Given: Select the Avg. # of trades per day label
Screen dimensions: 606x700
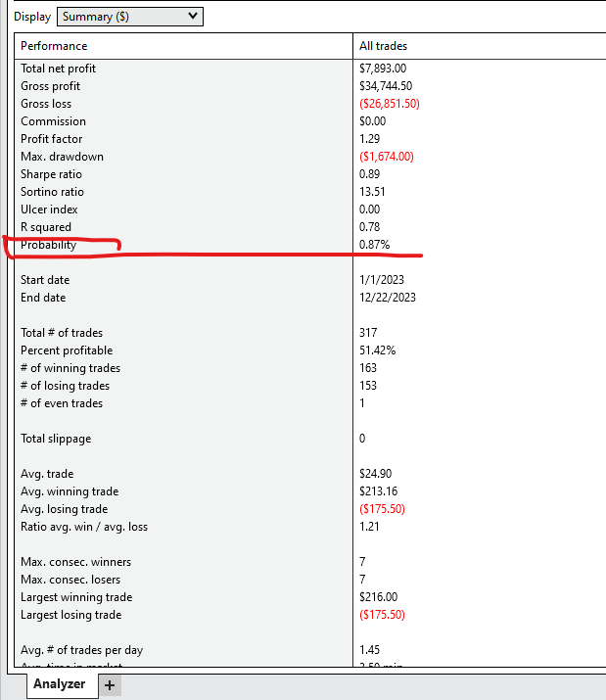Looking at the screenshot, I should (82, 650).
